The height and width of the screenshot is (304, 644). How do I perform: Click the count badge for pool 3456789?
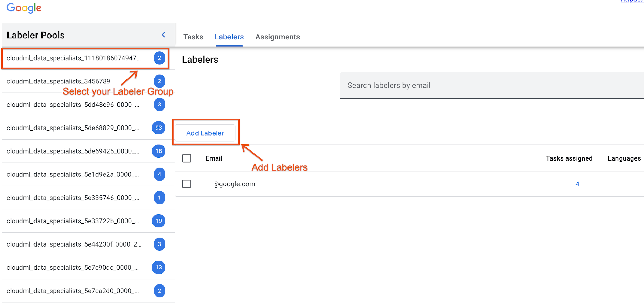tap(159, 81)
